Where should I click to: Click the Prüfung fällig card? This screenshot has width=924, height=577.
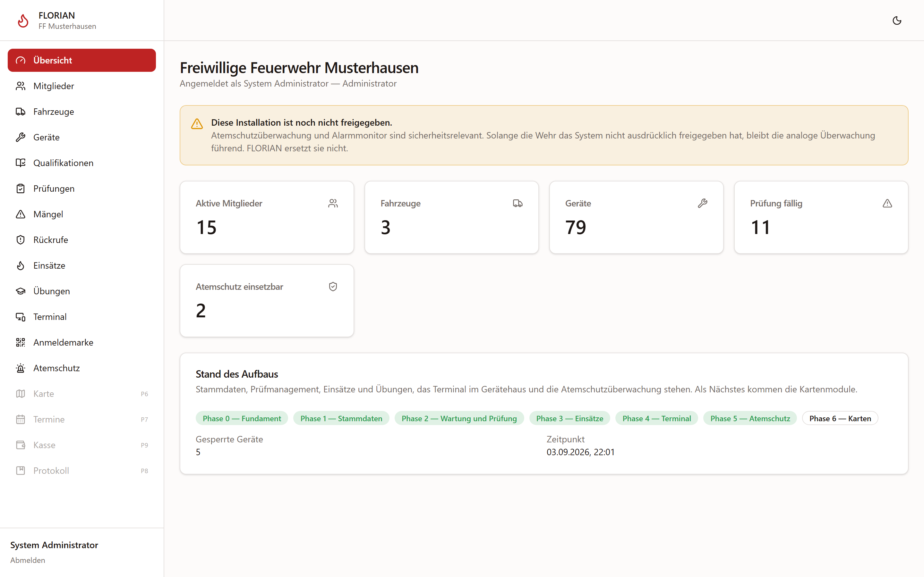821,217
